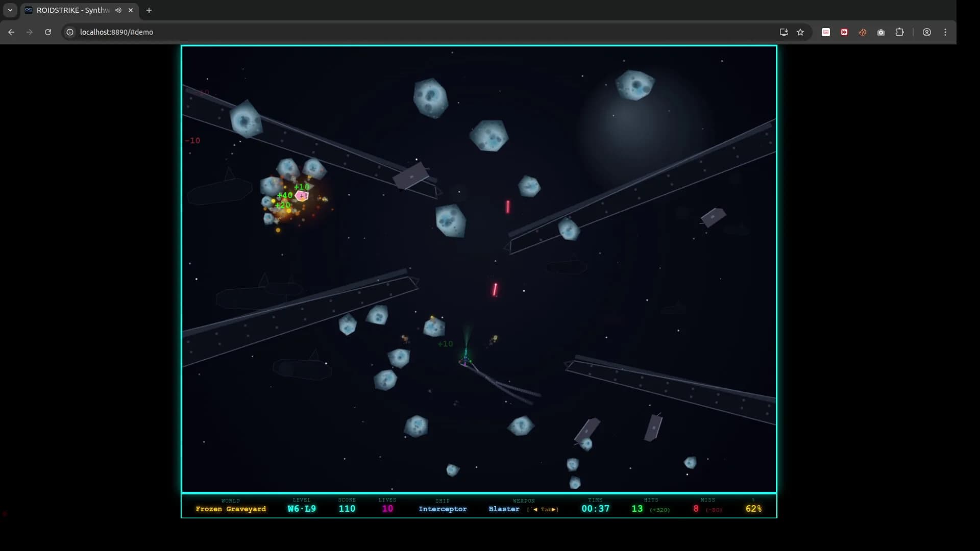Go forward one page in the browser
The width and height of the screenshot is (980, 551).
30,32
